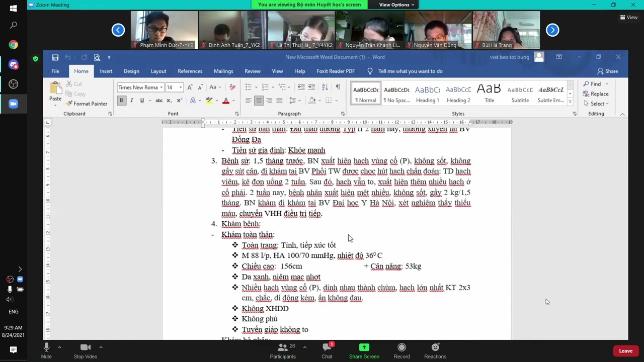
Task: Increase font size with the Grow Font icon
Action: coord(190,87)
